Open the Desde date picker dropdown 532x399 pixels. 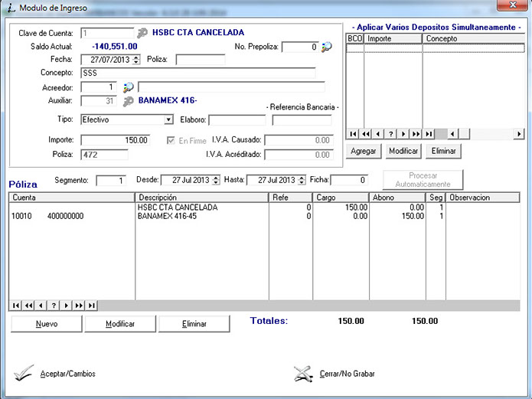214,180
